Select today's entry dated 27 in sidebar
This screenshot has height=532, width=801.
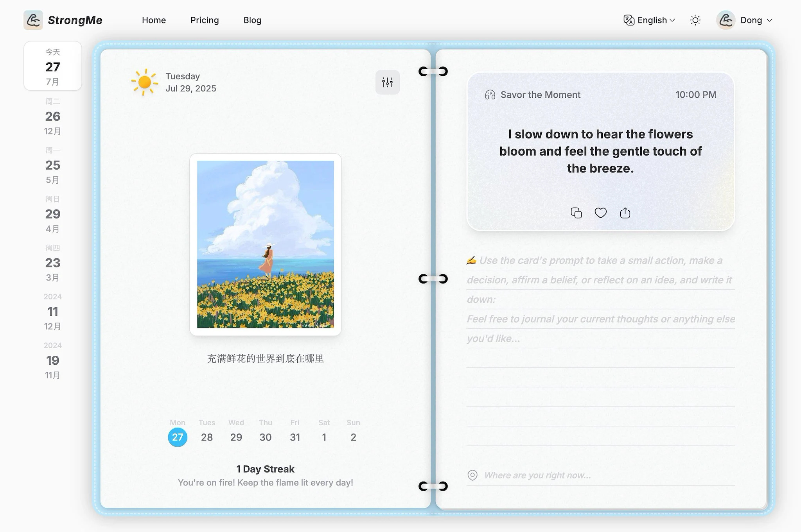(x=53, y=66)
